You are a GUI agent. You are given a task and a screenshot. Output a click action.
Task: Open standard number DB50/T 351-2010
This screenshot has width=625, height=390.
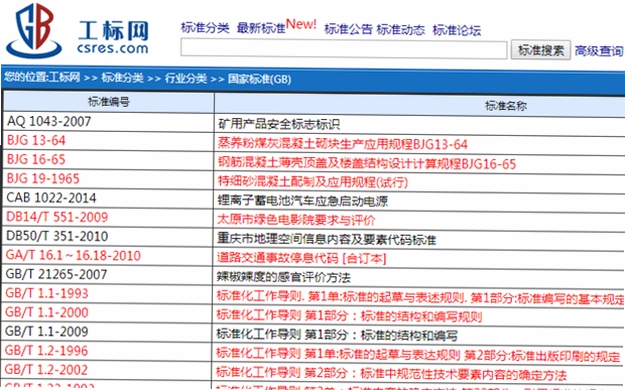57,236
